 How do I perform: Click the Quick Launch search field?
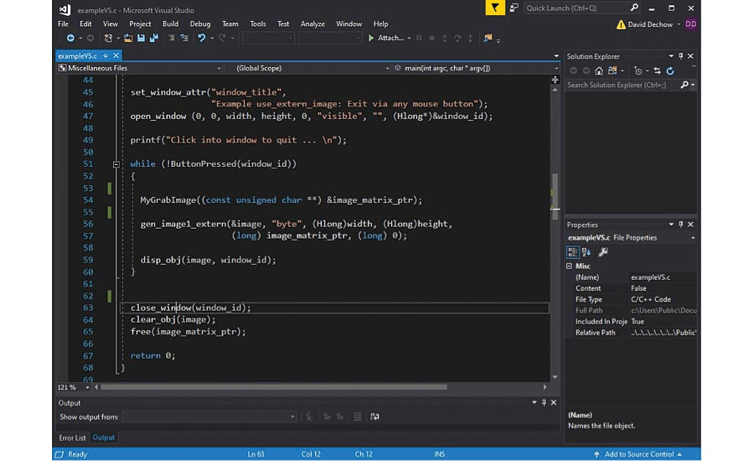(582, 8)
